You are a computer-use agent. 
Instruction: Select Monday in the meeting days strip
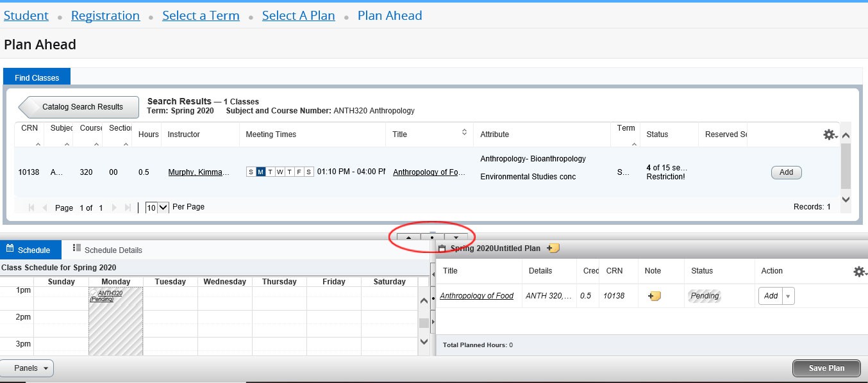[x=261, y=172]
